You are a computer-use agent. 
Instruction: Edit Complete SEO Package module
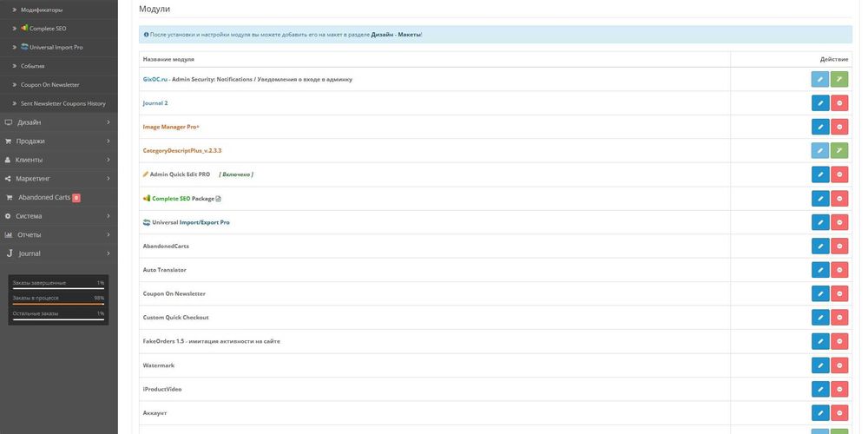click(x=820, y=198)
